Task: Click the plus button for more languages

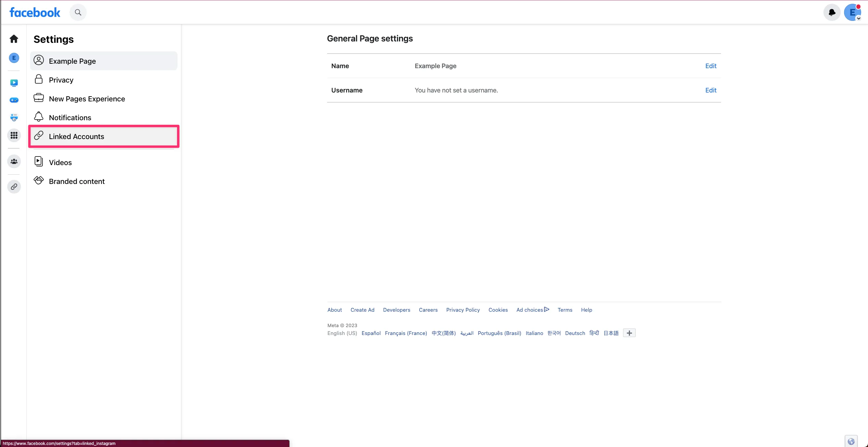Action: click(629, 333)
